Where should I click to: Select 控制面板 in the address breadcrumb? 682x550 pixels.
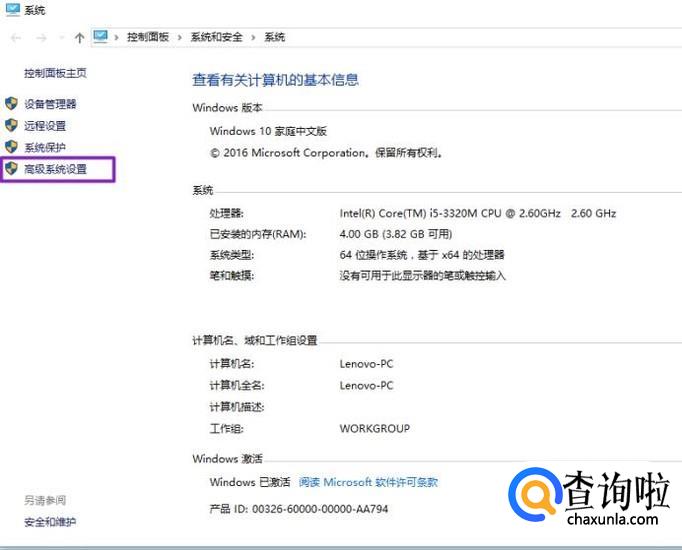coord(148,37)
